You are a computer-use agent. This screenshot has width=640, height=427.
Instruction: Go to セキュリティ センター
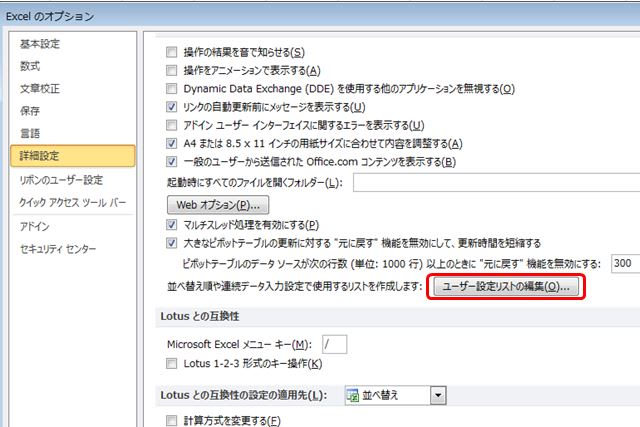coord(58,248)
